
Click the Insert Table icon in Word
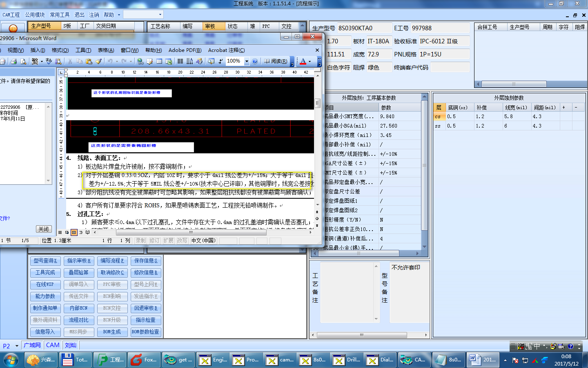pos(159,61)
